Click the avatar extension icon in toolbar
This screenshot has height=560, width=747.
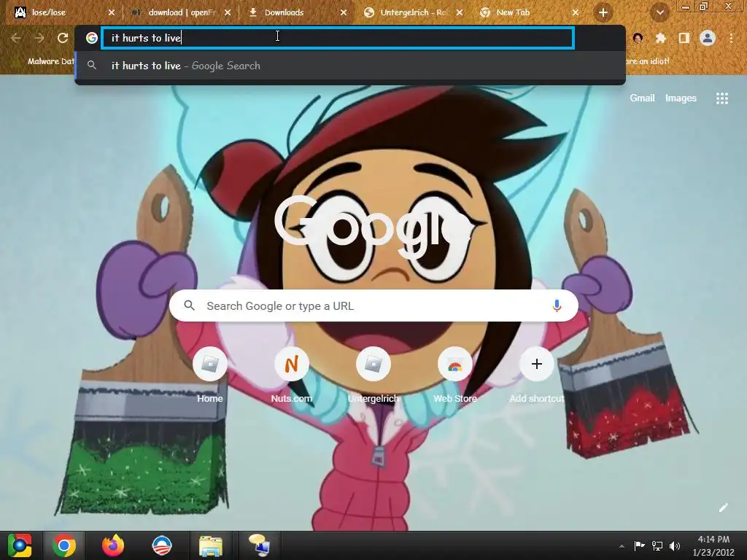pyautogui.click(x=638, y=38)
